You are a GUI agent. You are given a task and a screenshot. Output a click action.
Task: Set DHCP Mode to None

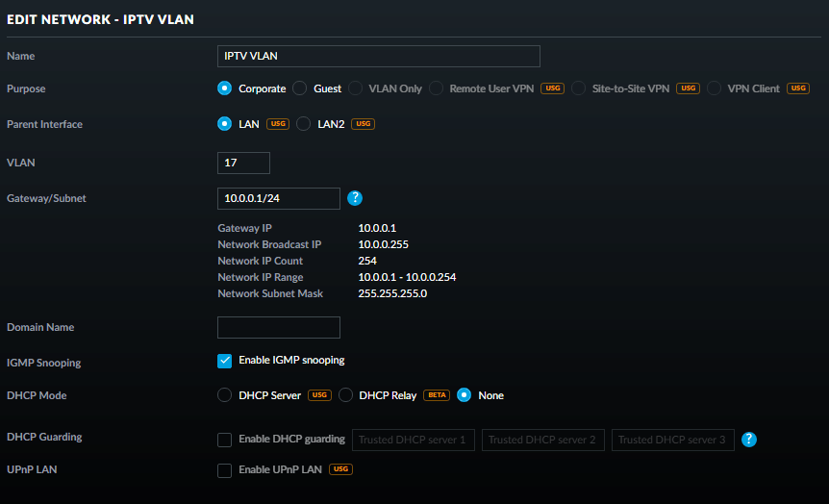point(464,395)
